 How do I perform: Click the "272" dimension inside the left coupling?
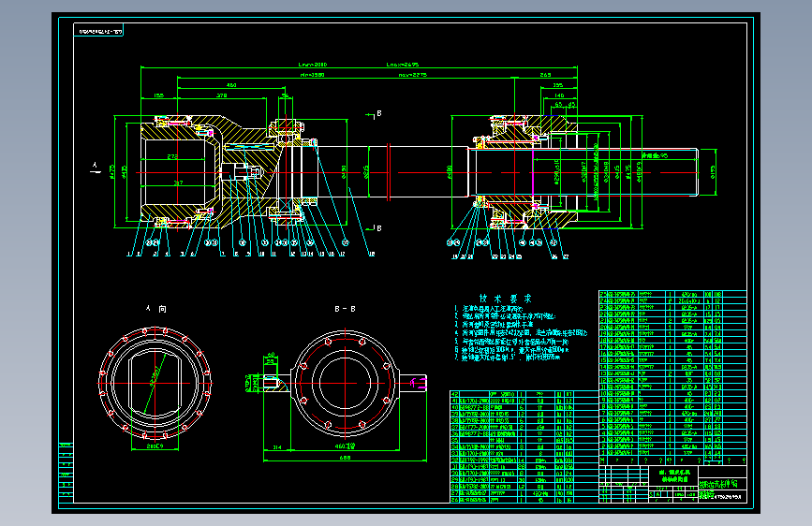tap(172, 156)
